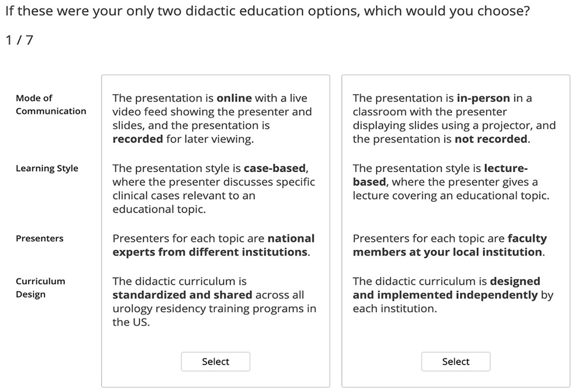The height and width of the screenshot is (392, 573).
Task: Click the bold word online
Action: point(234,98)
